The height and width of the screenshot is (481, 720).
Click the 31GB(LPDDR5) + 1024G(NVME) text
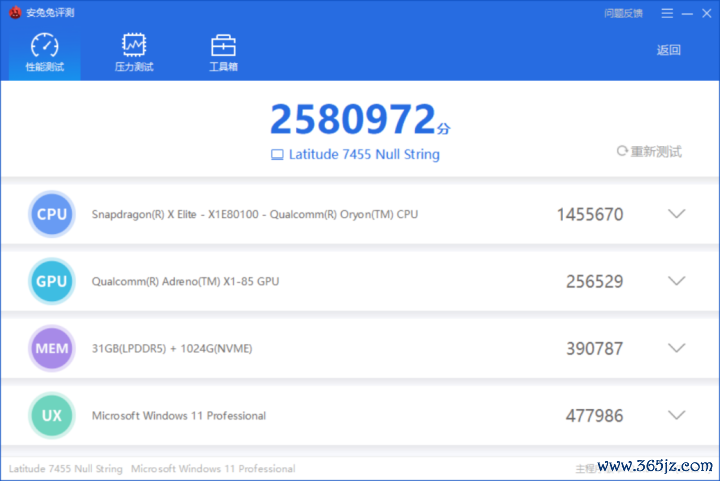point(172,348)
